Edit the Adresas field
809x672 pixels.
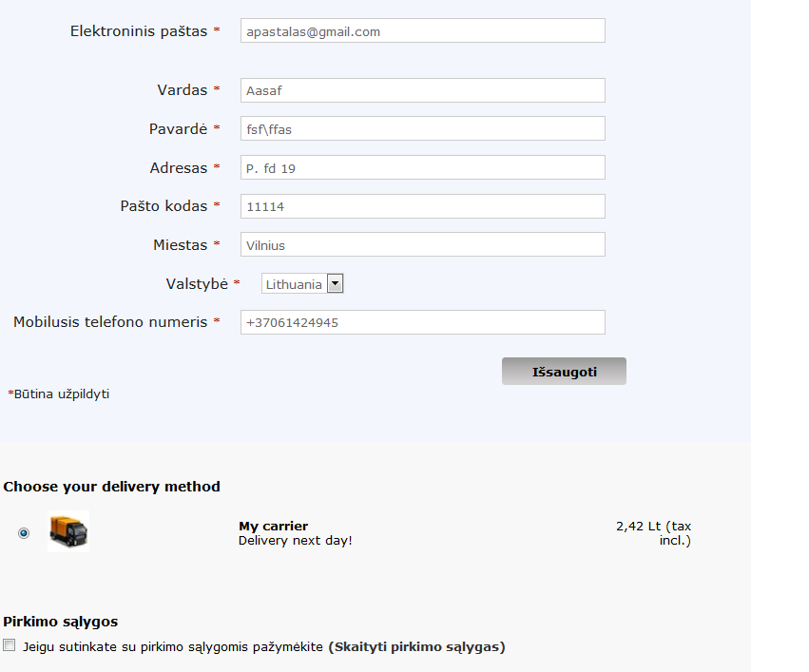coord(422,167)
